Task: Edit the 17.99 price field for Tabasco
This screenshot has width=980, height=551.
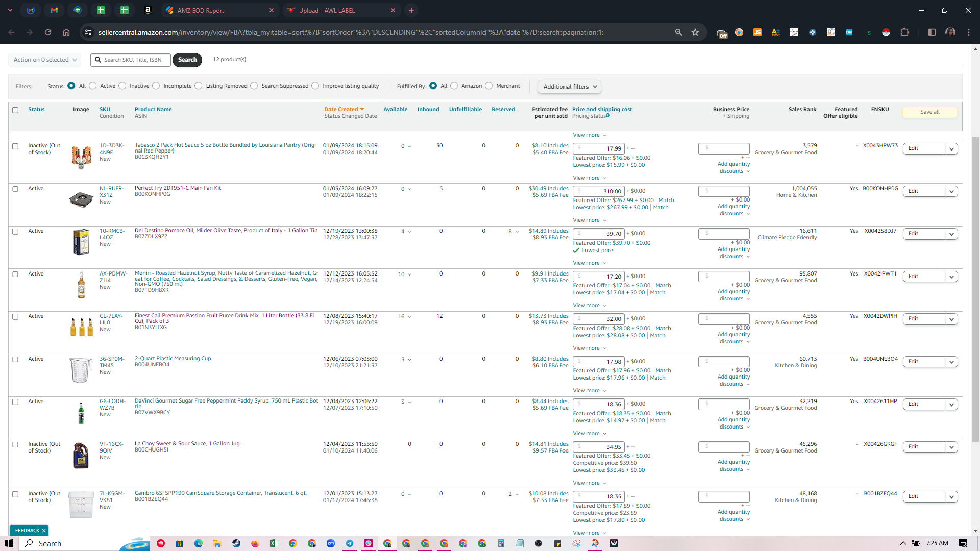Action: pos(599,149)
